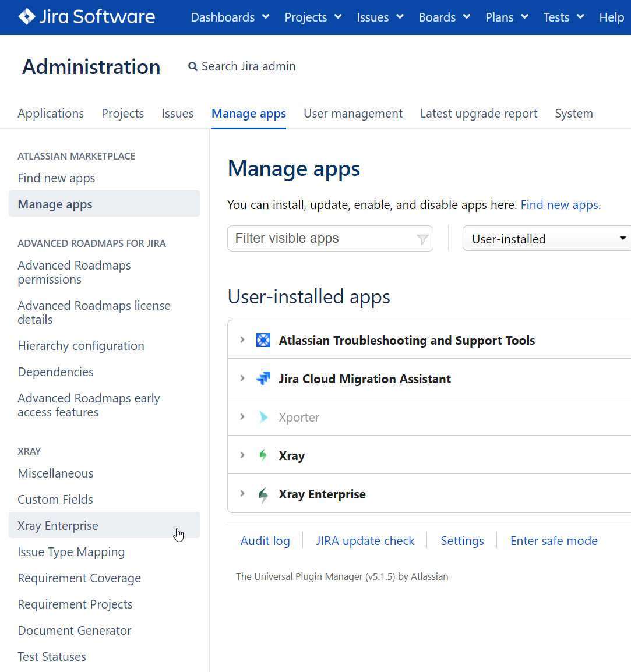
Task: Open Dependencies in the sidebar
Action: pos(56,372)
